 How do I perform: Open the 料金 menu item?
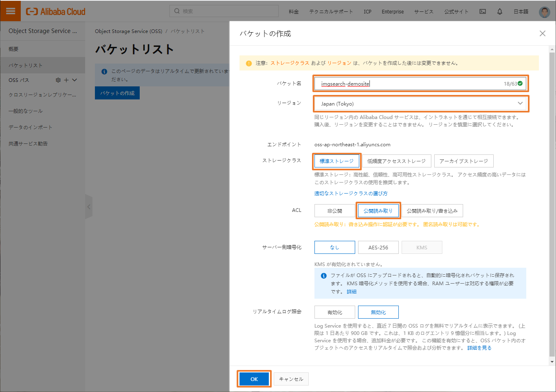(x=294, y=11)
